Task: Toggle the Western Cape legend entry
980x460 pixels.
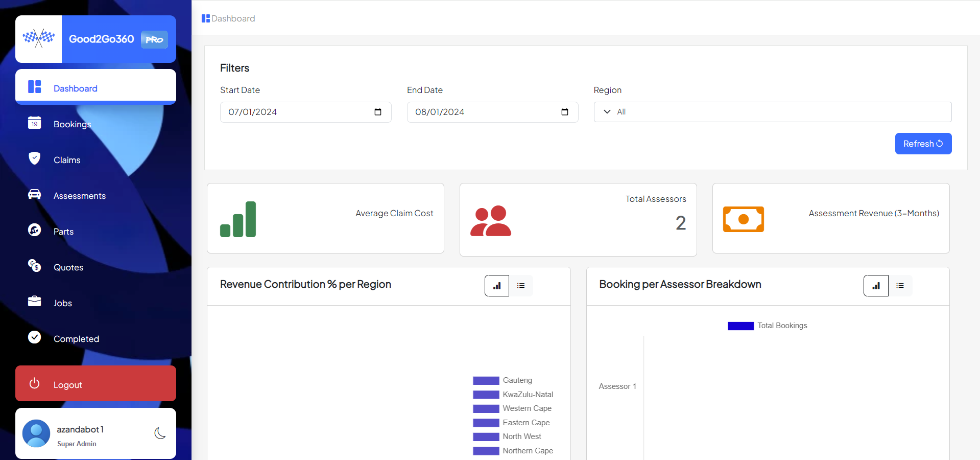Action: tap(512, 408)
